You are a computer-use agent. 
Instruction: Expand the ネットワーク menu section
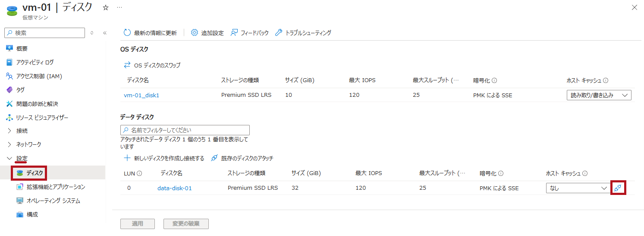click(9, 144)
